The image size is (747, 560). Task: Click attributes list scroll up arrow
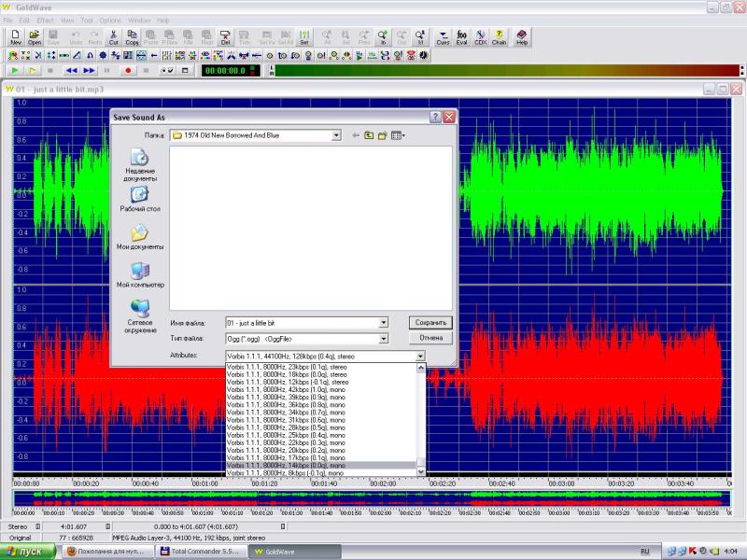click(x=421, y=368)
